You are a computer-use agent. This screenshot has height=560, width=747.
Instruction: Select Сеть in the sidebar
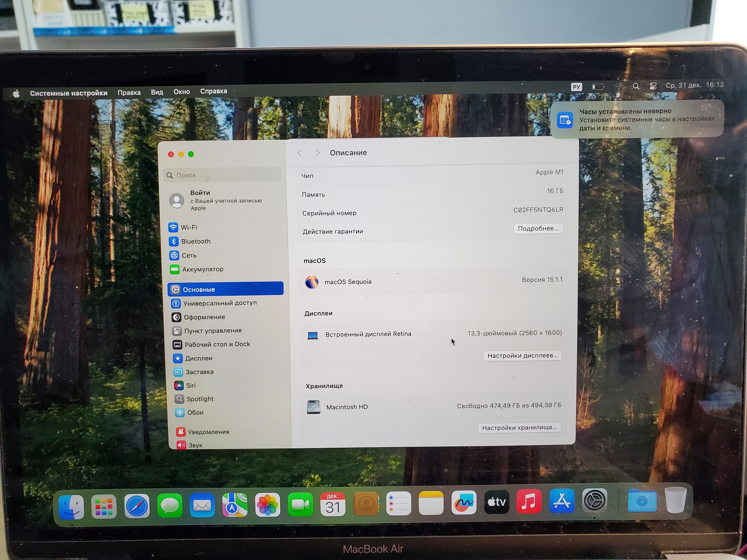(183, 256)
